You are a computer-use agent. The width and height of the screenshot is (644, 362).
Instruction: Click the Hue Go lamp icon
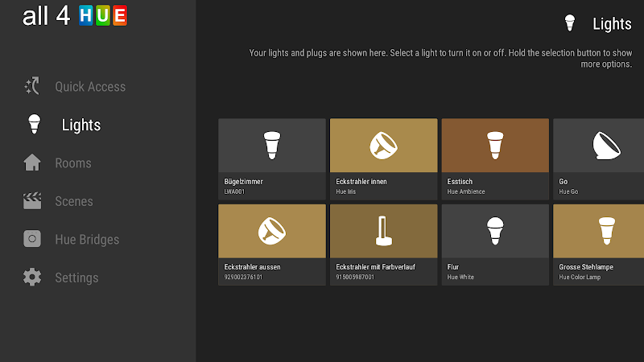pyautogui.click(x=607, y=146)
